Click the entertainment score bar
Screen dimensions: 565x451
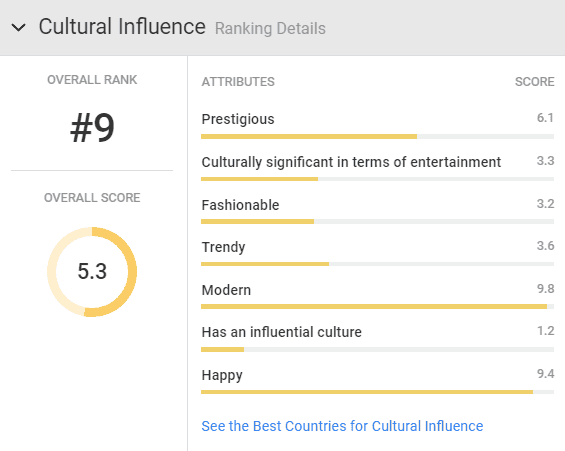tap(378, 179)
